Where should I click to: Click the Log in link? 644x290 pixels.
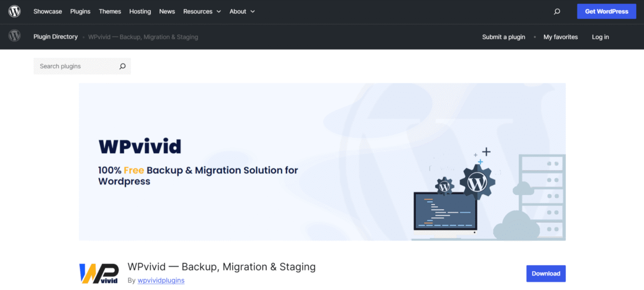[x=601, y=37]
